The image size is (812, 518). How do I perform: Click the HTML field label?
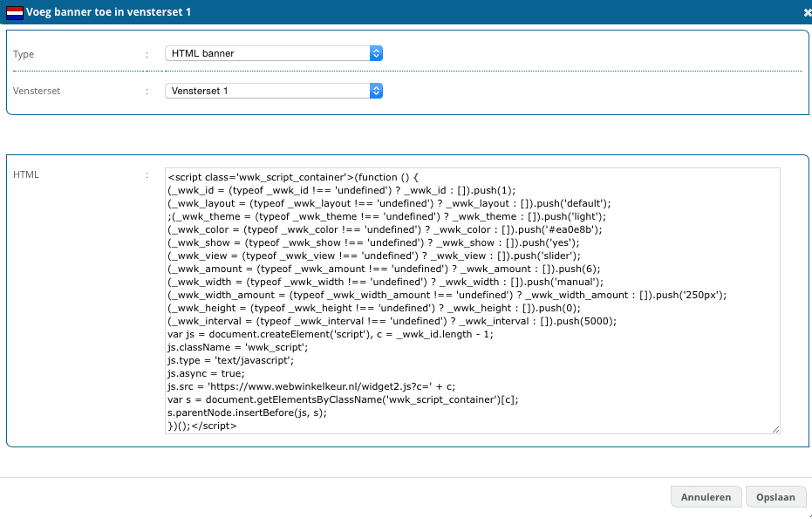26,175
